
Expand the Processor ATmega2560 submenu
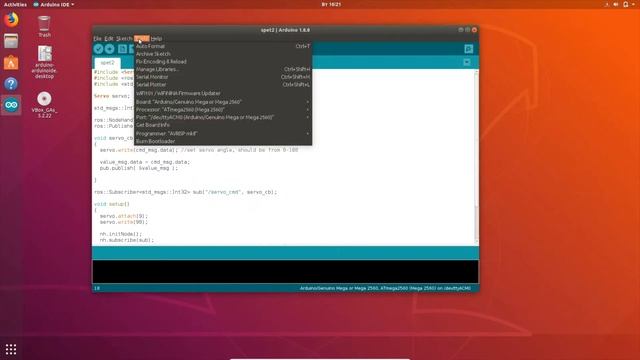[223, 110]
